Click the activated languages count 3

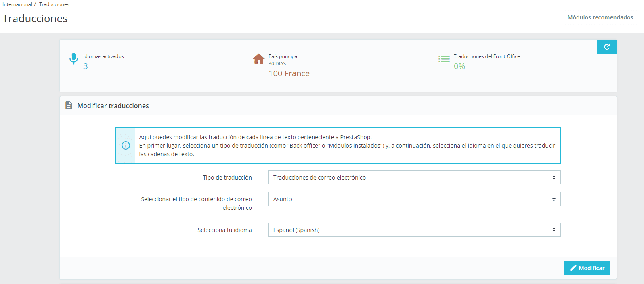click(x=86, y=67)
